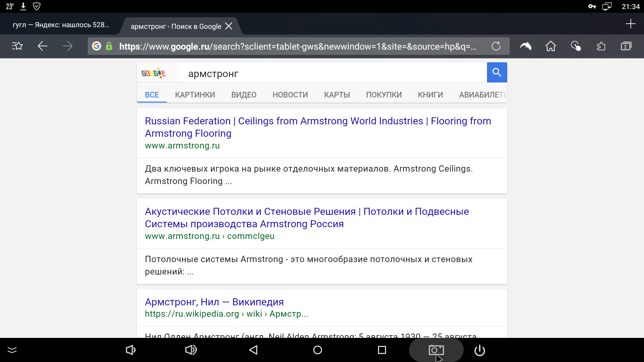Open the gesture and sonar icon

point(576,46)
